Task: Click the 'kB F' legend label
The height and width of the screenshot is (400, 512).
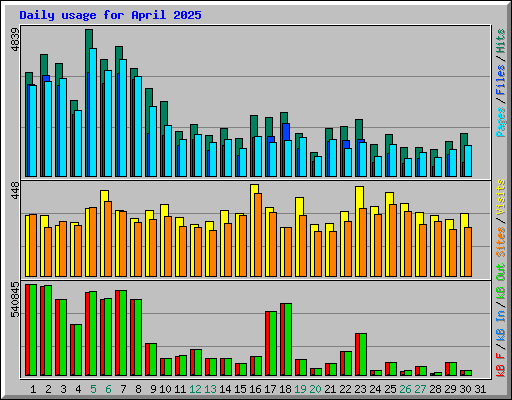Action: click(x=500, y=365)
